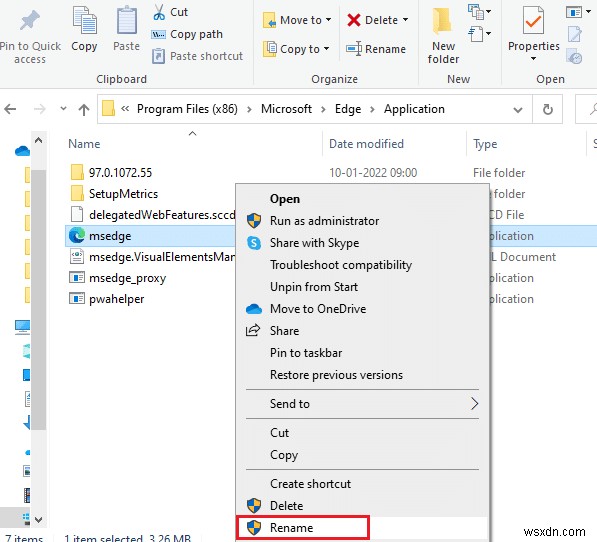Click the msedge Edge application icon
The width and height of the screenshot is (597, 542).
pyautogui.click(x=77, y=236)
